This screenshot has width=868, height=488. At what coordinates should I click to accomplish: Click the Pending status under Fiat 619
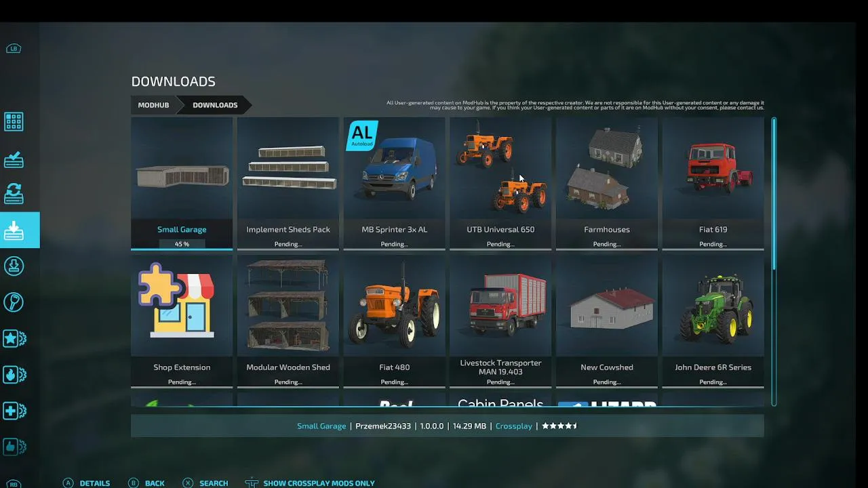tap(713, 244)
